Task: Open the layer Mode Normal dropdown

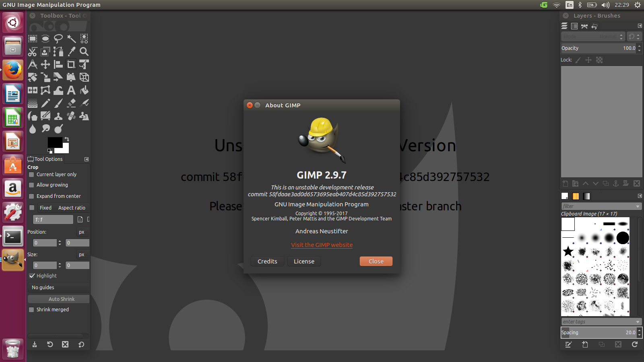Action: click(593, 37)
